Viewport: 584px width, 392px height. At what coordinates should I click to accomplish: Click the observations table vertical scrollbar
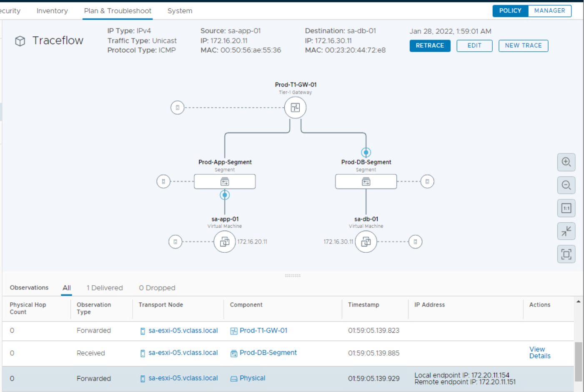pyautogui.click(x=578, y=361)
